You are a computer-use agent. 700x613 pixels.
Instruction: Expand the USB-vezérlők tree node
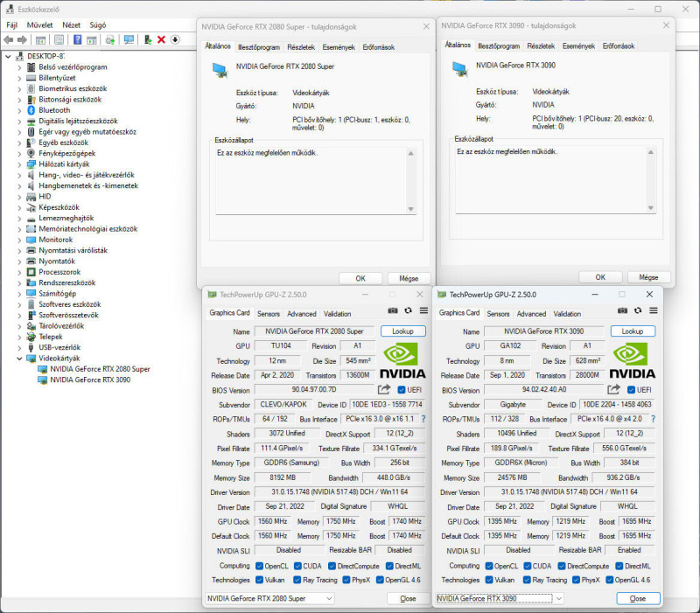click(x=19, y=347)
